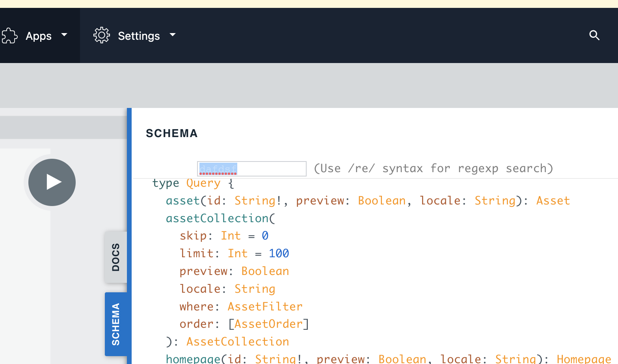Click the Asset return type
The image size is (618, 364).
click(553, 201)
